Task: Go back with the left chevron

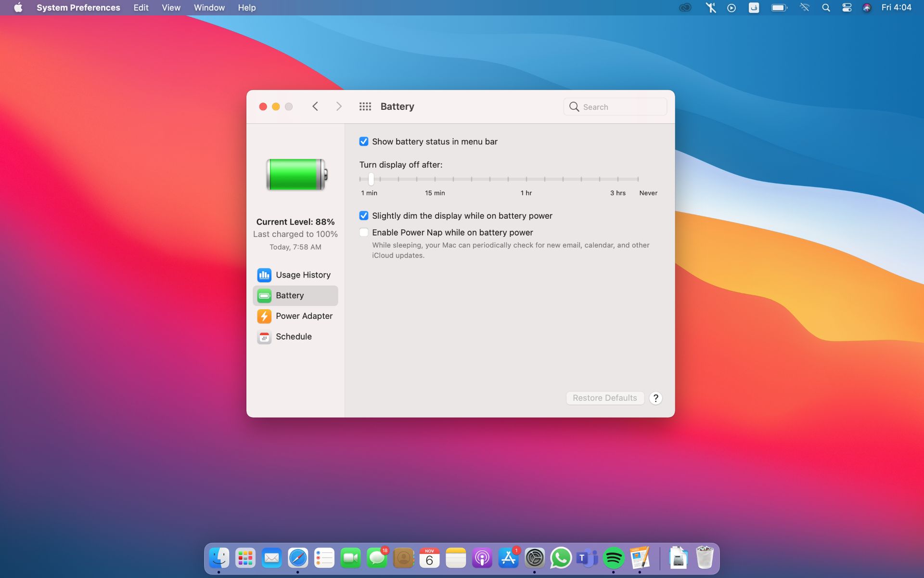Action: (x=315, y=106)
